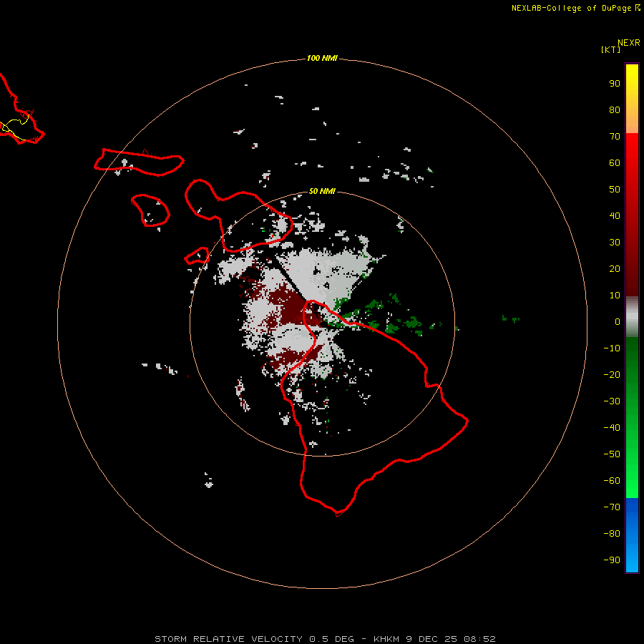Click the 90 value on the scale
This screenshot has height=644, width=644.
coord(615,84)
